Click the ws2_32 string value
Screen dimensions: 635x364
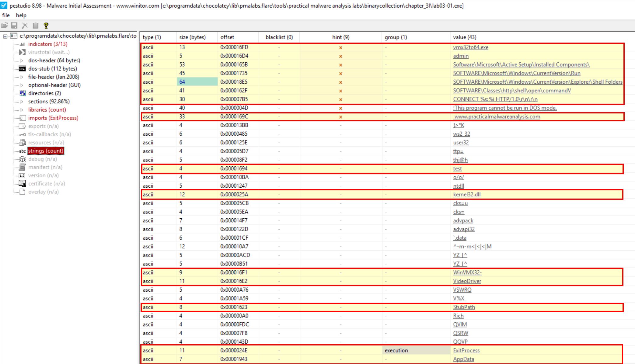tap(461, 134)
